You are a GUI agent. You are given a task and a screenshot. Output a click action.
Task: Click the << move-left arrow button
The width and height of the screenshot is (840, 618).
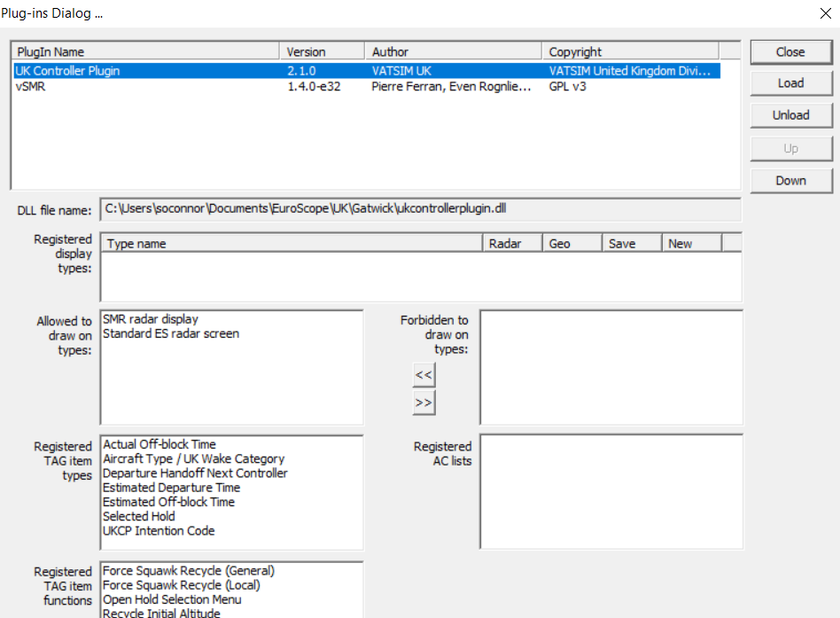(424, 375)
